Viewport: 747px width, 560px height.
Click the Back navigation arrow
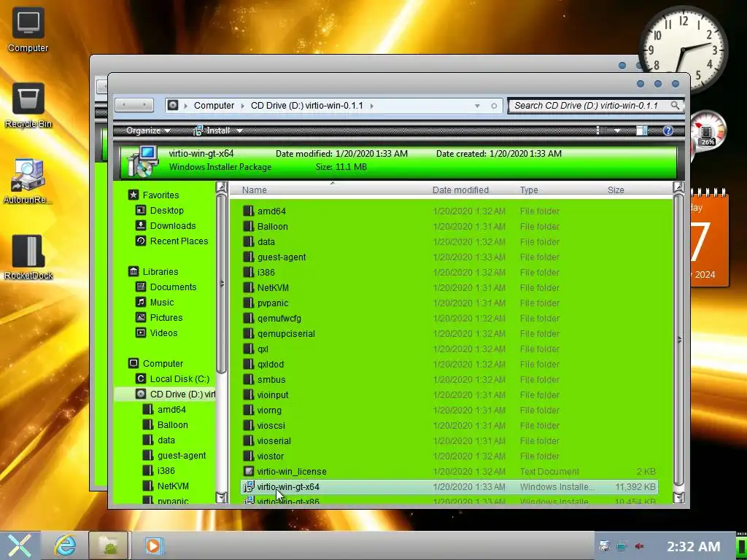click(124, 105)
